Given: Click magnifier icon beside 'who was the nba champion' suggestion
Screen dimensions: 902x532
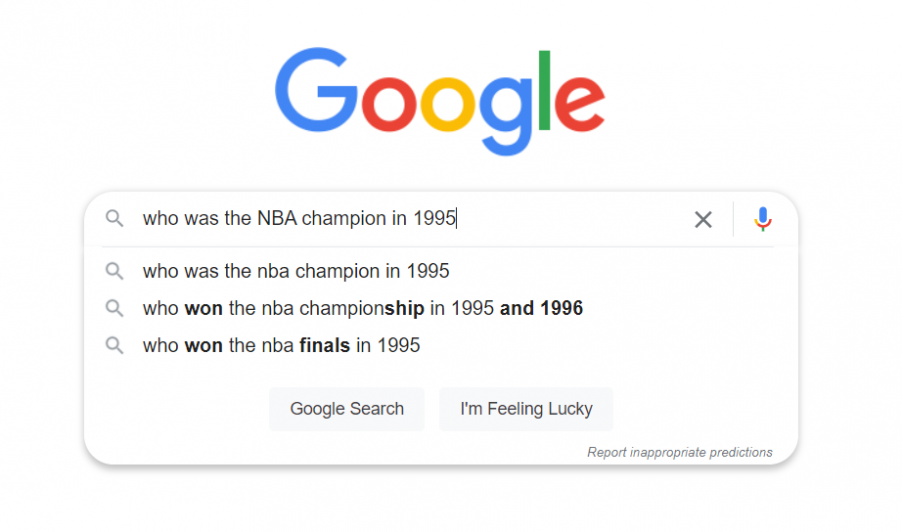Looking at the screenshot, I should coord(114,271).
